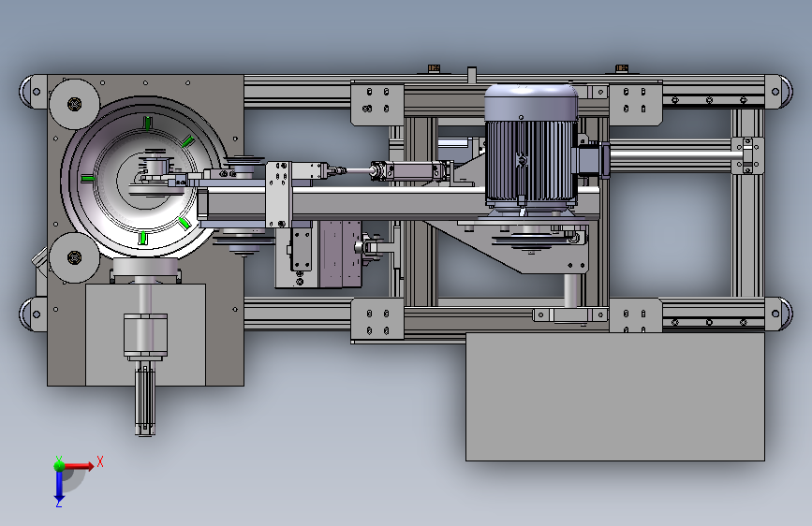Viewport: 812px width, 526px height.
Task: Click the blue Z axis label of the triad
Action: [59, 503]
